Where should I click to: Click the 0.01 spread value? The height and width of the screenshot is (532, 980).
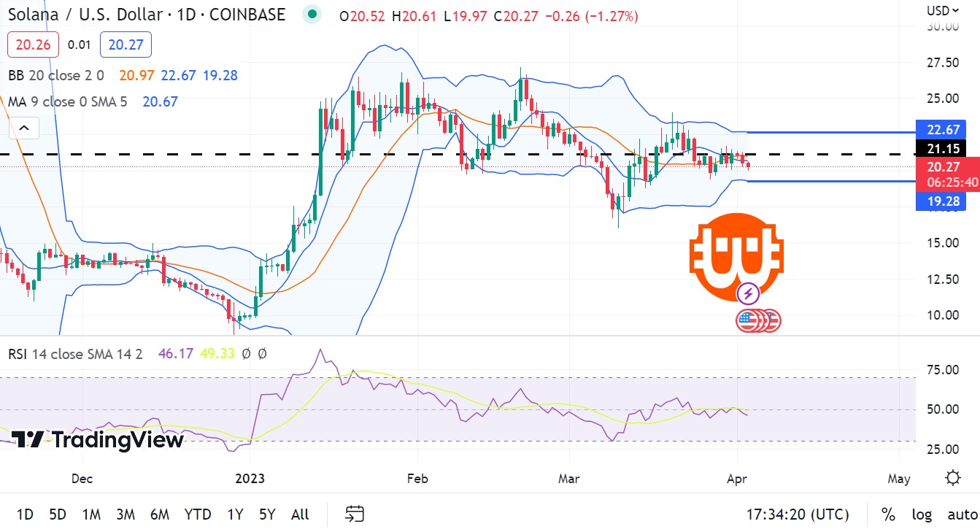[x=79, y=45]
